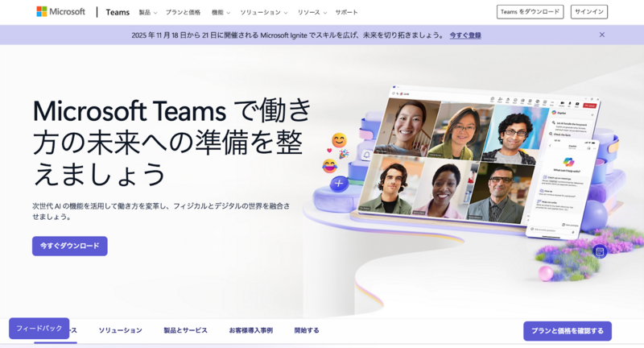
Task: Open プランと価格 in navigation bar
Action: [183, 12]
